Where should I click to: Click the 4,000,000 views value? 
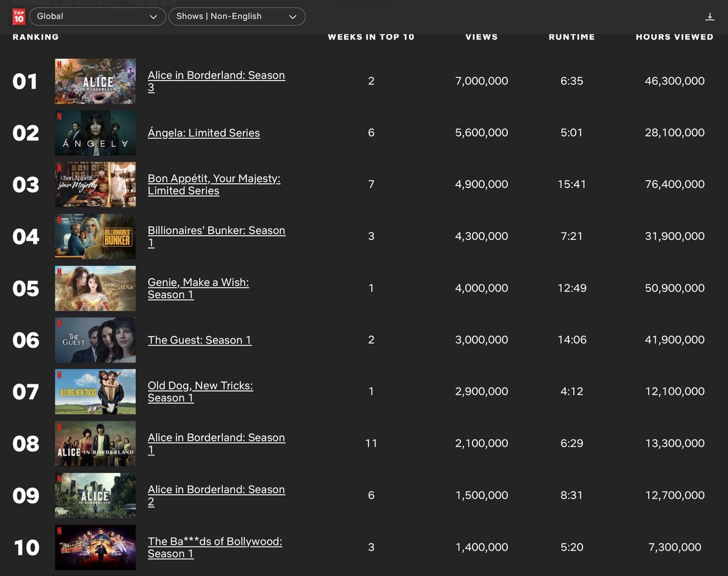coord(482,288)
